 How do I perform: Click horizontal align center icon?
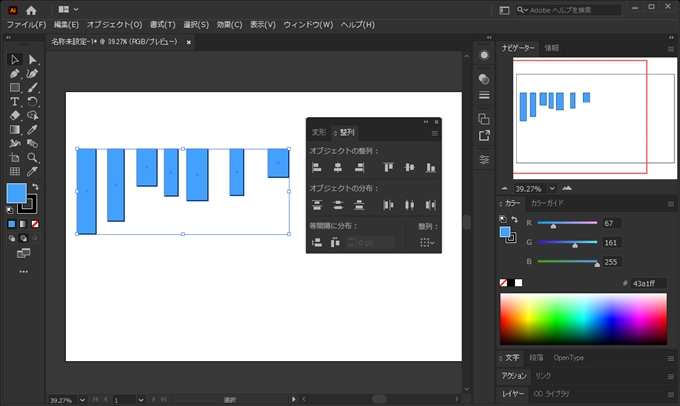tap(338, 167)
